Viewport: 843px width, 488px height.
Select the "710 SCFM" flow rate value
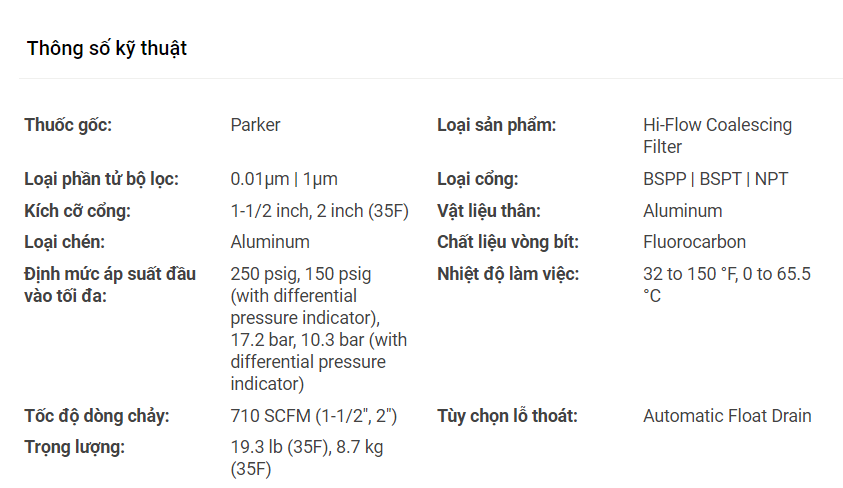pyautogui.click(x=270, y=416)
